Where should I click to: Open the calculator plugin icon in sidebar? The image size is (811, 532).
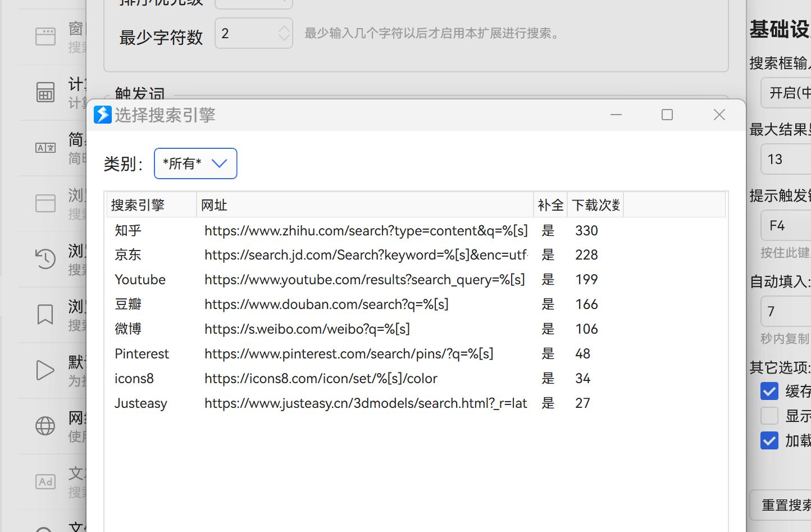(x=45, y=92)
